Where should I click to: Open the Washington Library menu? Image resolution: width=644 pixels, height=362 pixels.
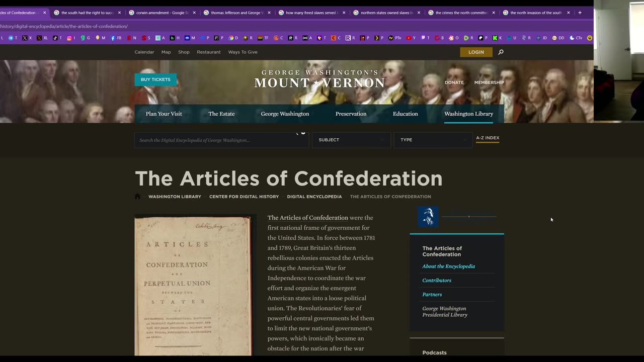tap(468, 114)
